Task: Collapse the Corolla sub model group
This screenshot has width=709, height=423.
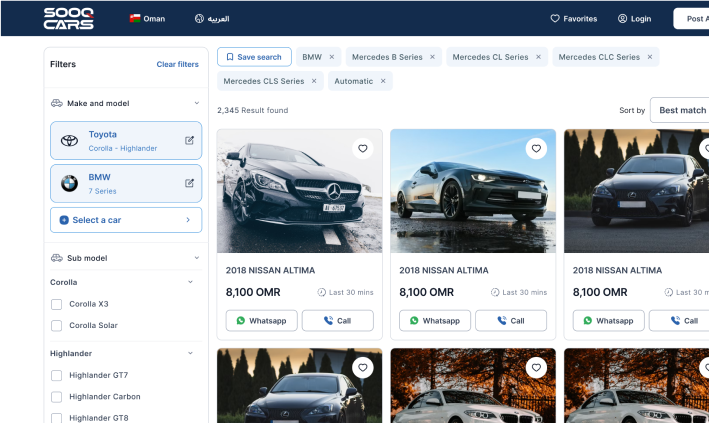Action: [190, 282]
